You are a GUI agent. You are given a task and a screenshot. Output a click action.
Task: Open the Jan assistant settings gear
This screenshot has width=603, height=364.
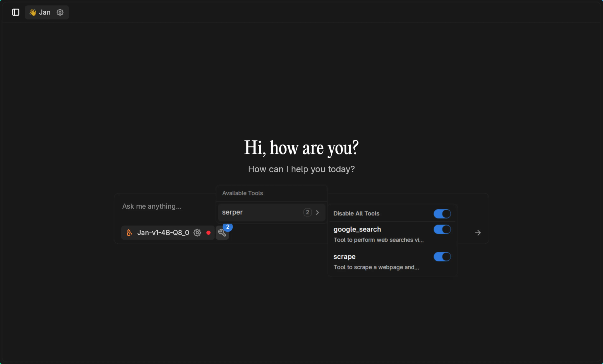pos(60,12)
